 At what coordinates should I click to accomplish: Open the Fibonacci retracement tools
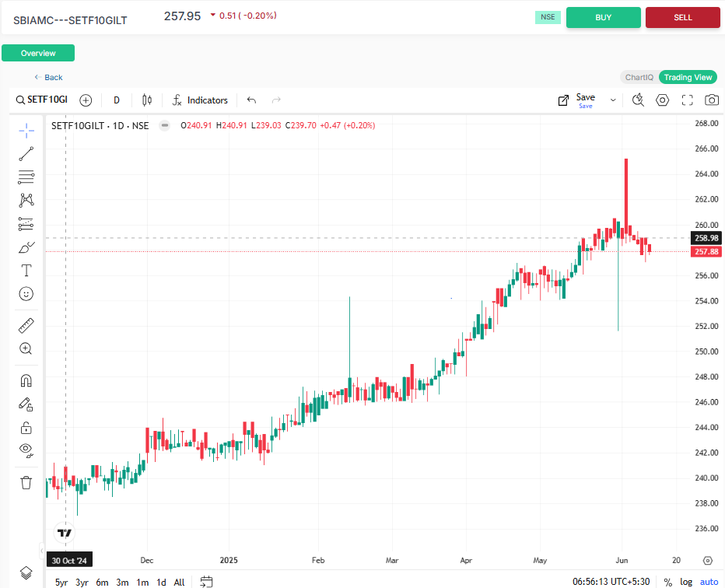(x=26, y=177)
